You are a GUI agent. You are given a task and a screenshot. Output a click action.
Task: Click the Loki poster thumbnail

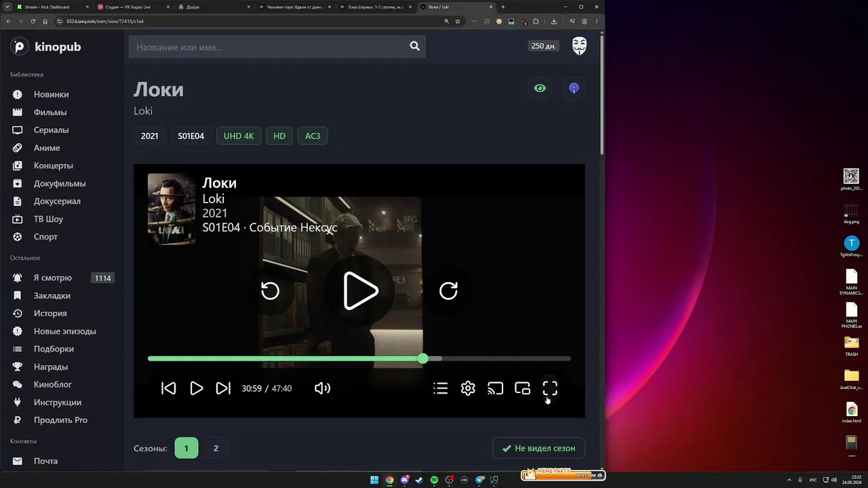(x=172, y=209)
